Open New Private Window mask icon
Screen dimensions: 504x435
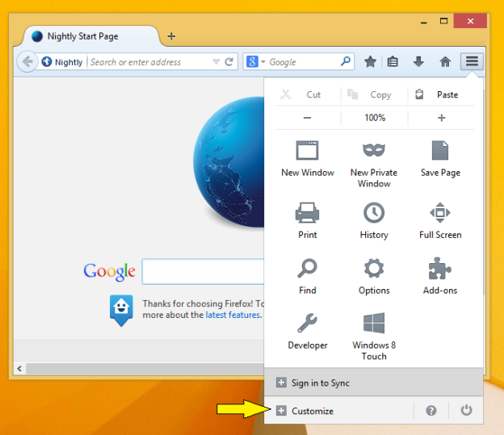(x=374, y=165)
